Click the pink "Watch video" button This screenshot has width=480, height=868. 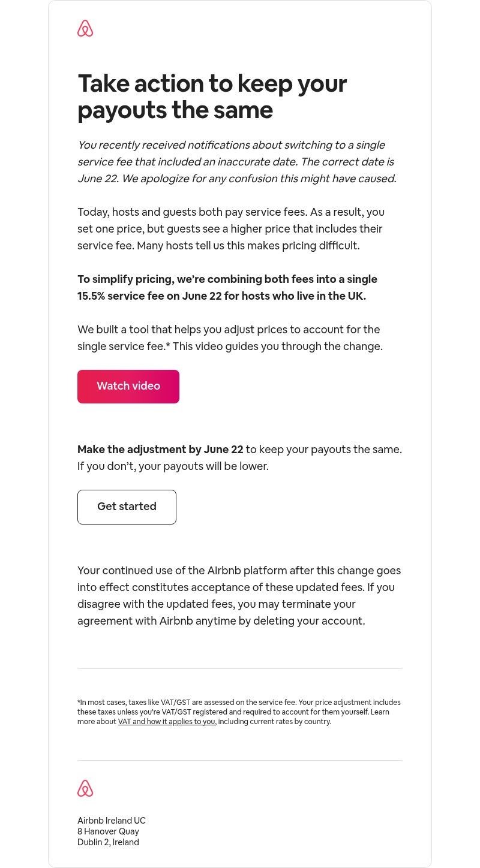(x=128, y=386)
